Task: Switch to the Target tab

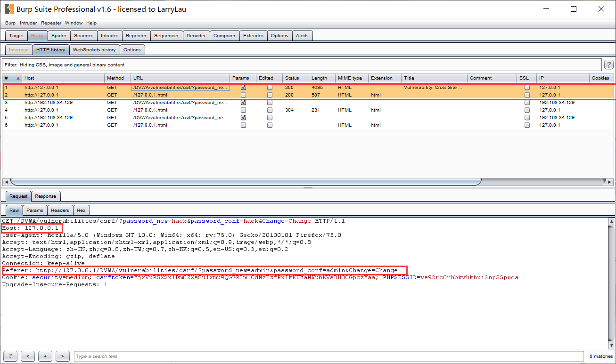Action: click(16, 36)
